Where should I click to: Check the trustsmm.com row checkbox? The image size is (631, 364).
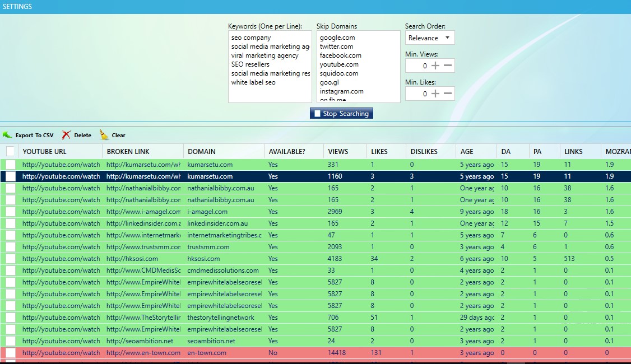pyautogui.click(x=11, y=247)
